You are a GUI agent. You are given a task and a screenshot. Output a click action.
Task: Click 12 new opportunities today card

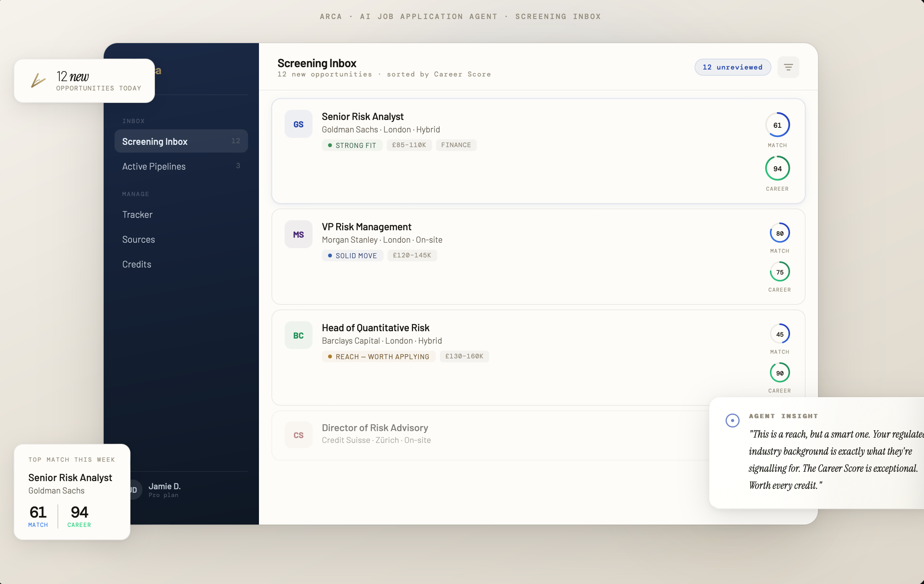pos(84,81)
